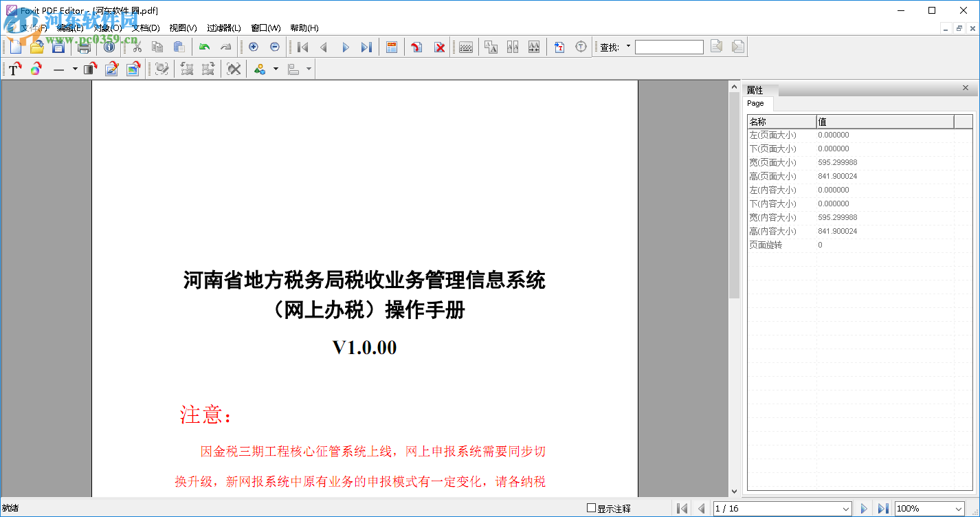Zoom in using the plus magnifier icon
This screenshot has height=517, width=980.
(254, 47)
